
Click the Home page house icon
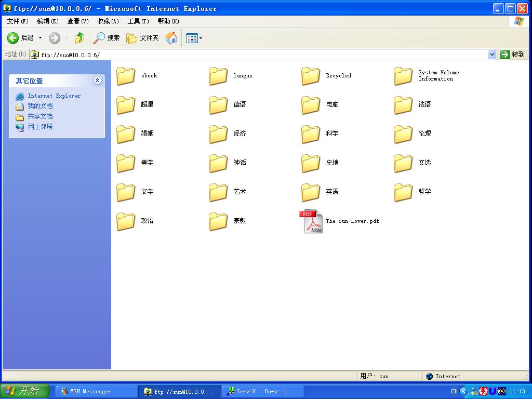tap(171, 38)
